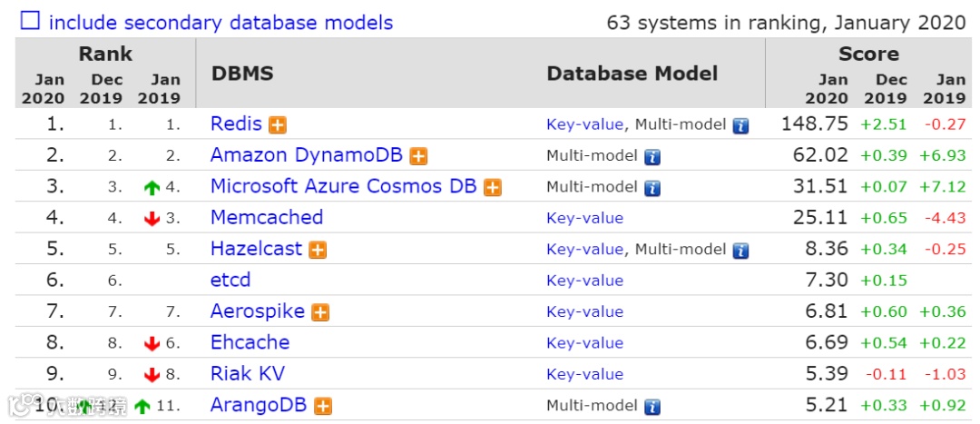Open the Ehcache link

point(250,343)
